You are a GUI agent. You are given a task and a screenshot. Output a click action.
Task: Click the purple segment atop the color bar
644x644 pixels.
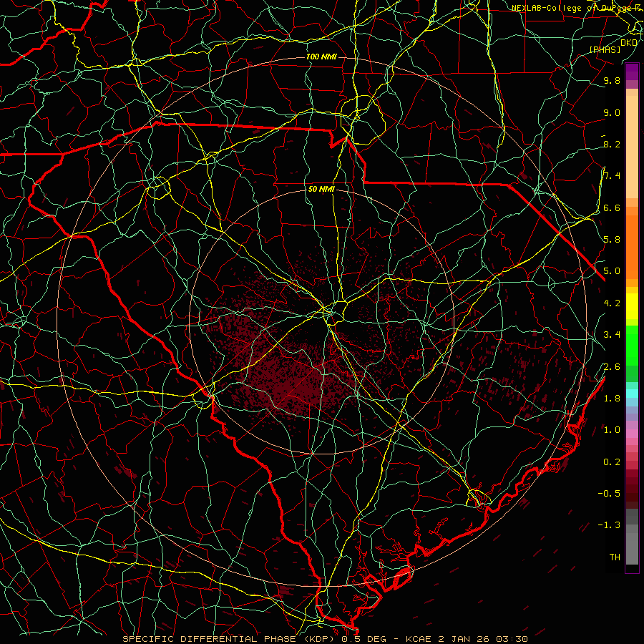(x=632, y=72)
